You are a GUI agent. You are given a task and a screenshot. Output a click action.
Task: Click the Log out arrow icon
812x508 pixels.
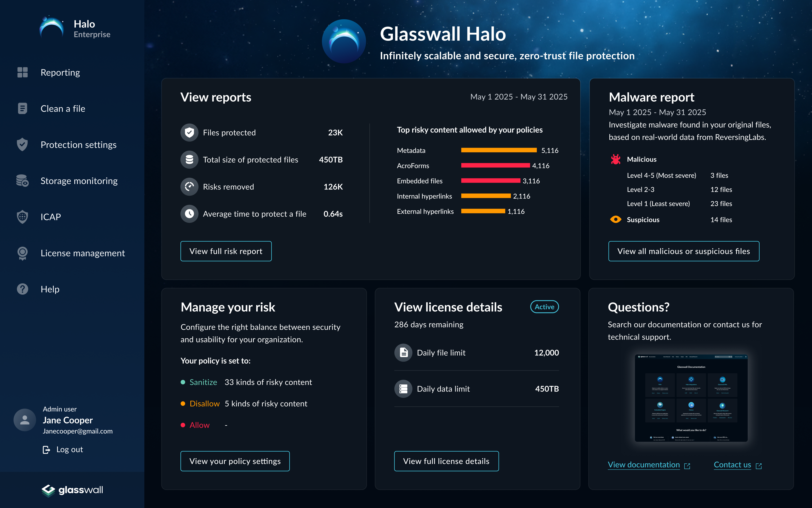pyautogui.click(x=47, y=449)
